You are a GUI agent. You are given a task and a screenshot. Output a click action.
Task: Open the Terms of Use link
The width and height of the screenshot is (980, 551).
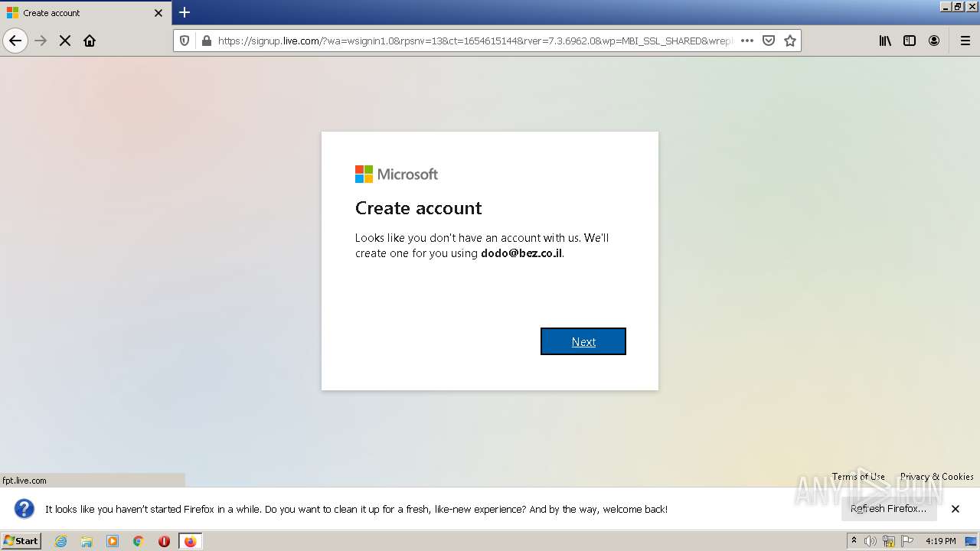pos(858,476)
